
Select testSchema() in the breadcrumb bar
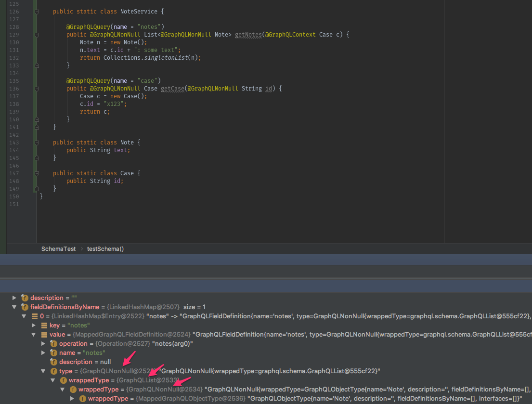[x=105, y=248]
